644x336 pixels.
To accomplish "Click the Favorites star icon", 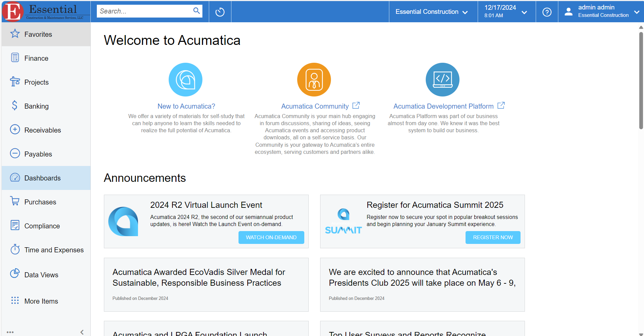I will 15,34.
